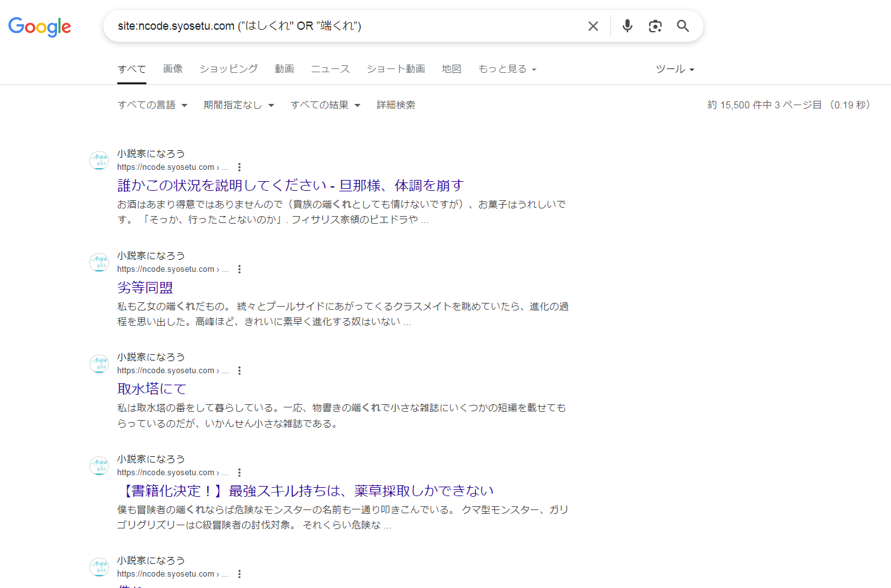Click site favicon of 取水塔にて result
Viewport: 891px width, 588px height.
99,364
